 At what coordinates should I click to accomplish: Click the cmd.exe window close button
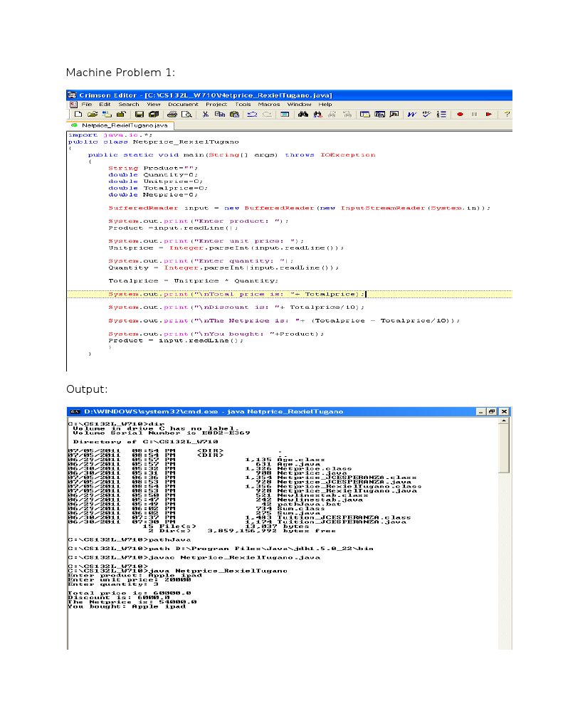coord(504,412)
